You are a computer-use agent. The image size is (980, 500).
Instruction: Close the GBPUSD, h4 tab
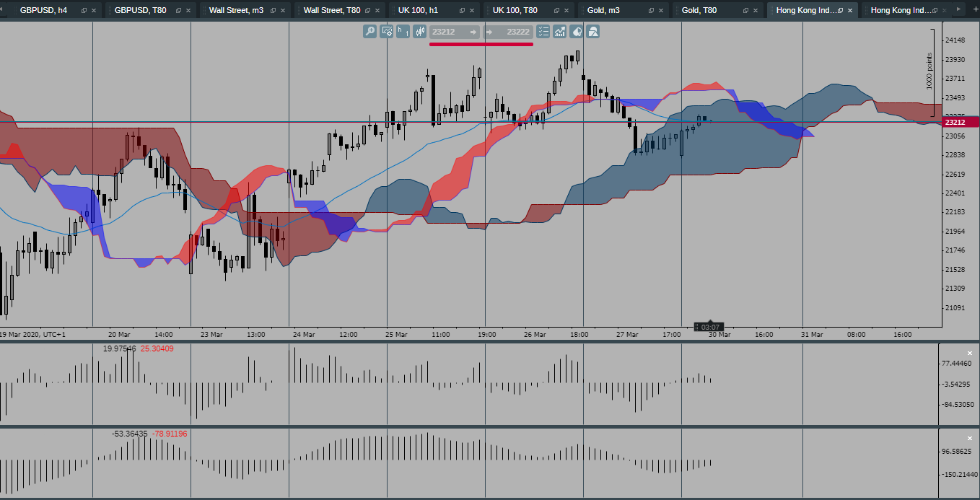coord(94,11)
